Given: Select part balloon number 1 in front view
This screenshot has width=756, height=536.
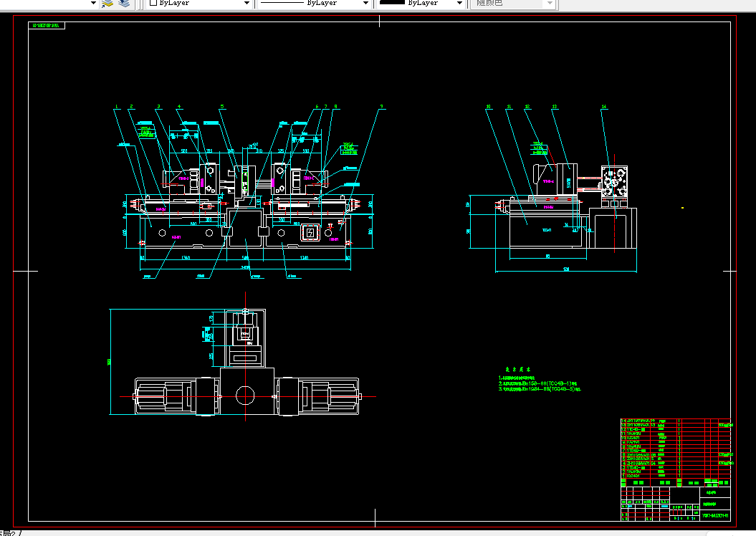Looking at the screenshot, I should coord(116,107).
